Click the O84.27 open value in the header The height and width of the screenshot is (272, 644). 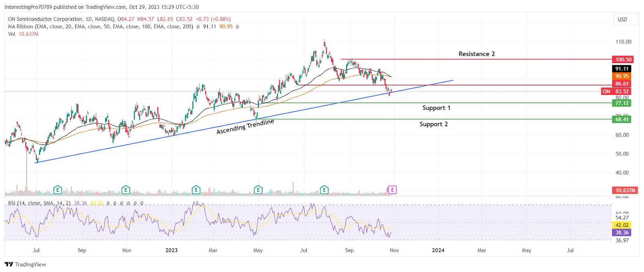[x=126, y=19]
